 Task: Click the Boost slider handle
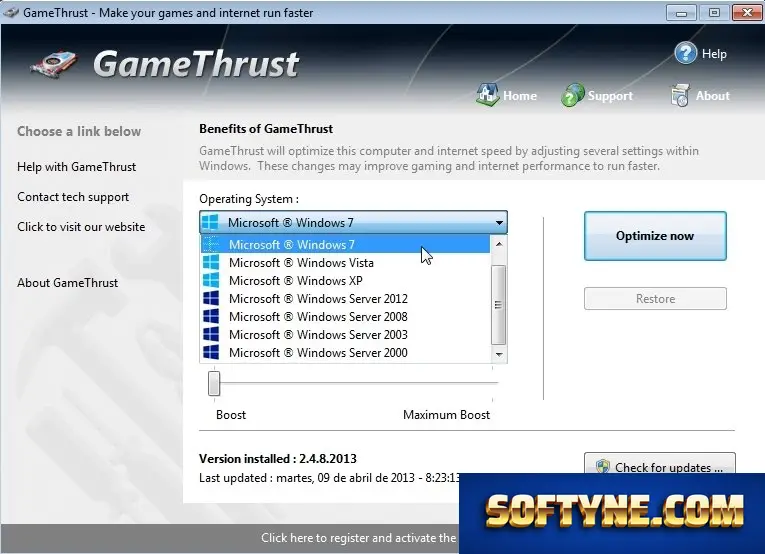pyautogui.click(x=214, y=383)
